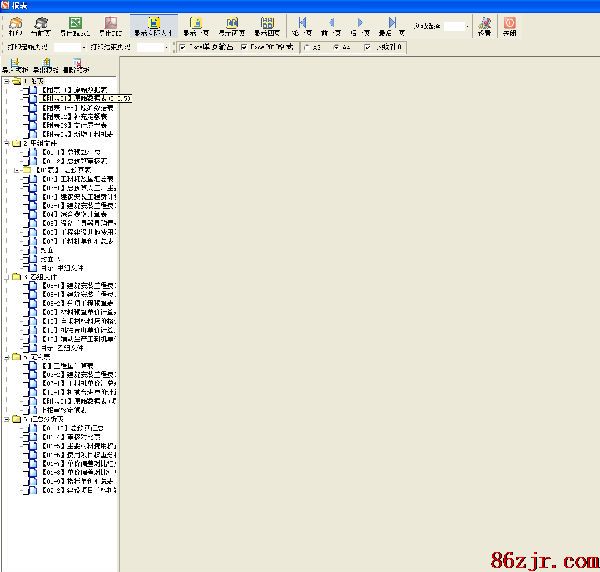This screenshot has height=572, width=600.
Task: Click the highlighted display toolbar button
Action: click(154, 24)
